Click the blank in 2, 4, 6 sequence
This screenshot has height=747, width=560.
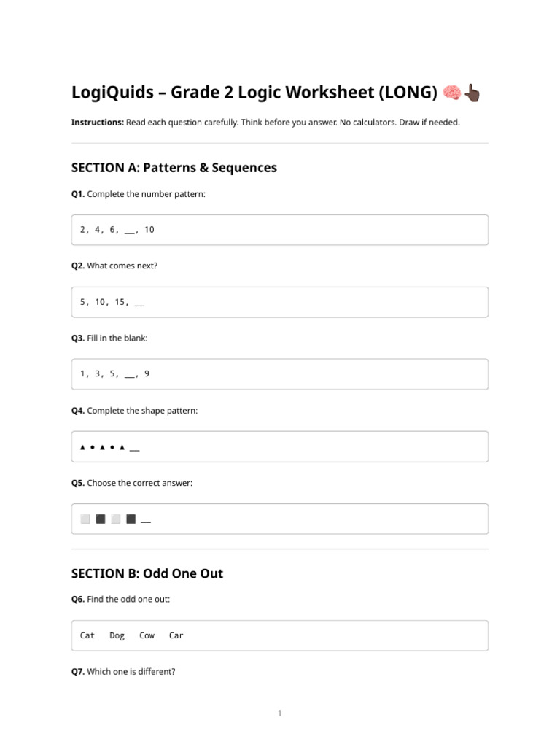130,232
